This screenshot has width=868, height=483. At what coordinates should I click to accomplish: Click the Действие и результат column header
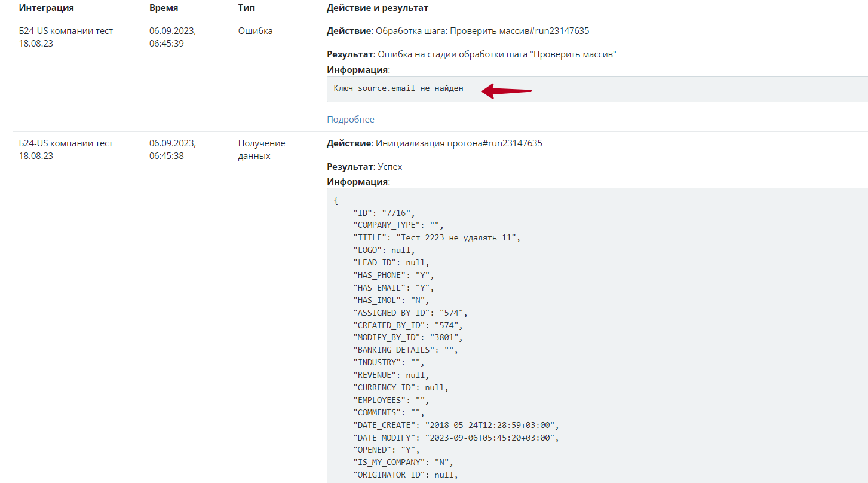377,8
